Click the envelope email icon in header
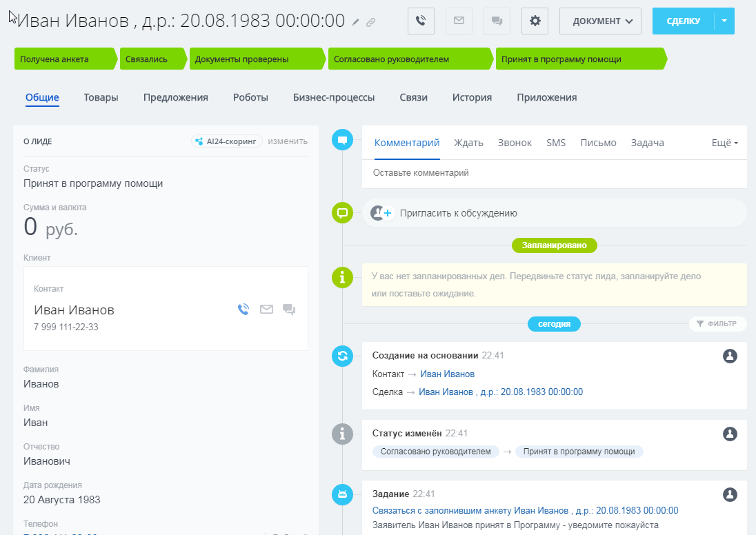The height and width of the screenshot is (535, 756). coord(459,21)
